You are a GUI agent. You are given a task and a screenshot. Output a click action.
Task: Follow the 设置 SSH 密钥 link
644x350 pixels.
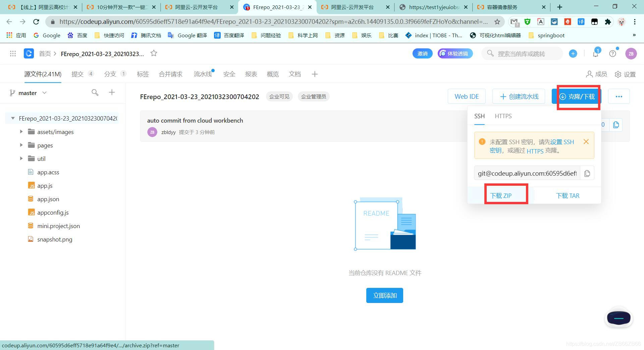[x=562, y=142]
